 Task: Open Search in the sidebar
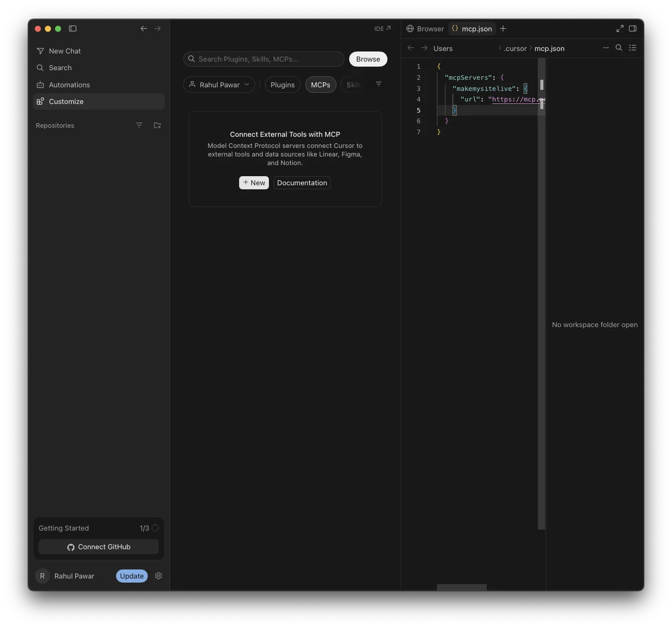tap(99, 68)
